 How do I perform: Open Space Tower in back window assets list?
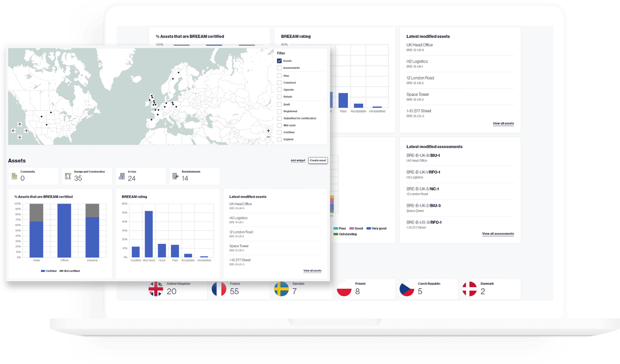(x=418, y=94)
